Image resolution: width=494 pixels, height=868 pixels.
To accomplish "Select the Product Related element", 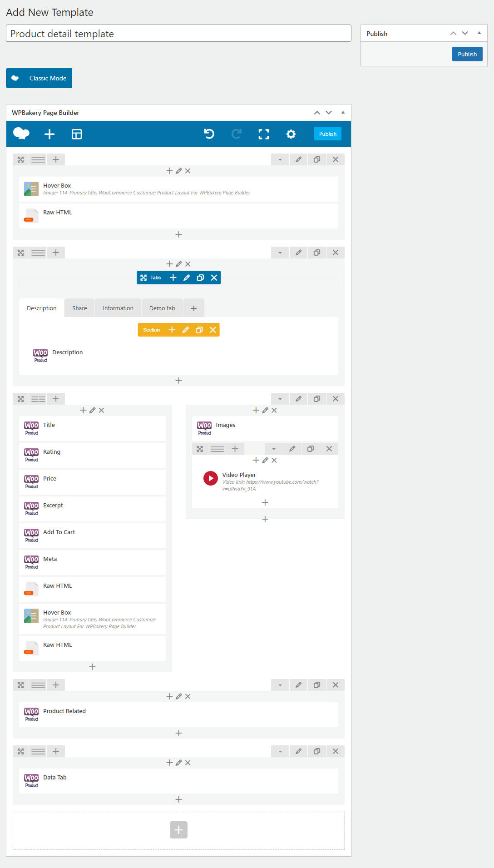I will [178, 714].
